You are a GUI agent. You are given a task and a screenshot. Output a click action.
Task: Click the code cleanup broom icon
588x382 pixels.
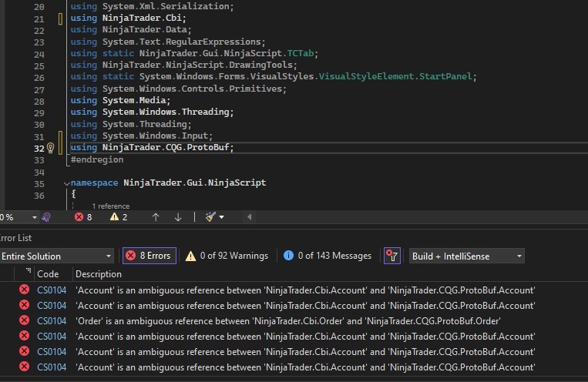click(x=210, y=217)
